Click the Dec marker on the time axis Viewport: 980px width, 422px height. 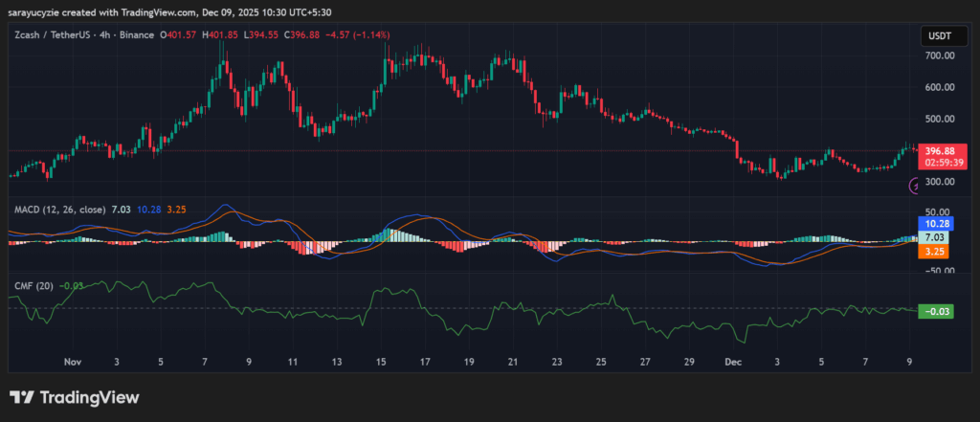coord(733,363)
